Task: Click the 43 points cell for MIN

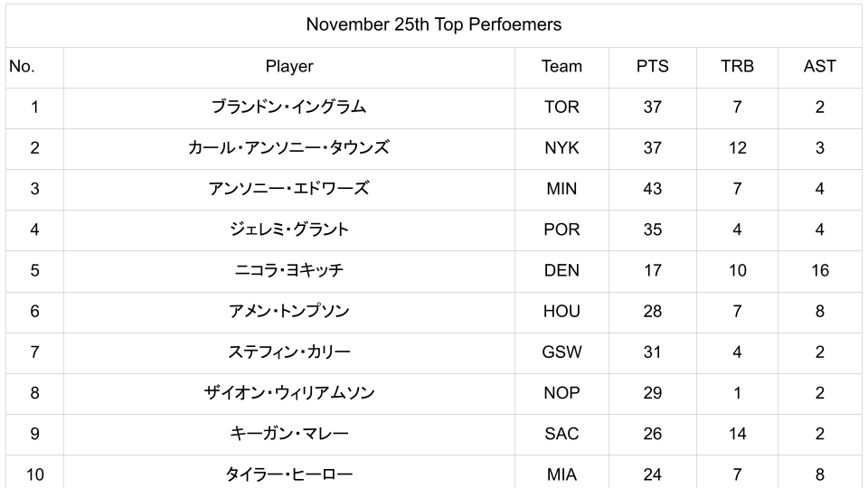Action: [652, 189]
